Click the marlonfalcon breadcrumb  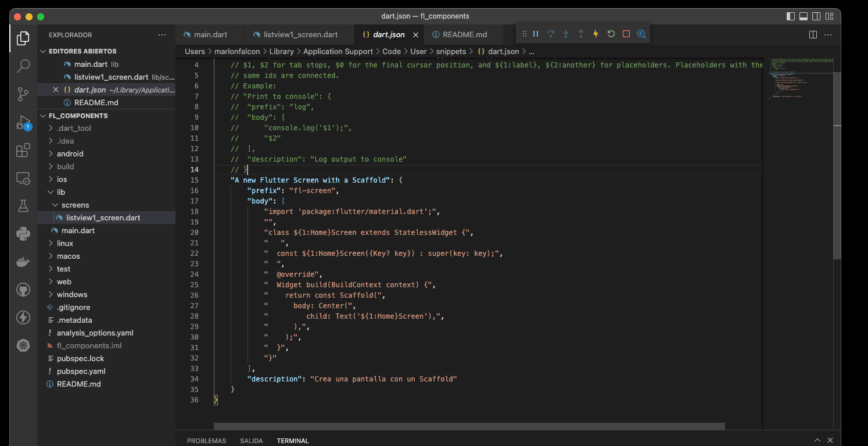pyautogui.click(x=237, y=51)
